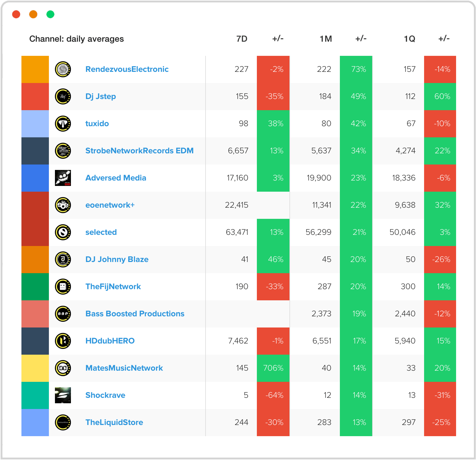Click the Bass Boosted Productions avatar icon
Screen dimensions: 476x460
pos(63,314)
